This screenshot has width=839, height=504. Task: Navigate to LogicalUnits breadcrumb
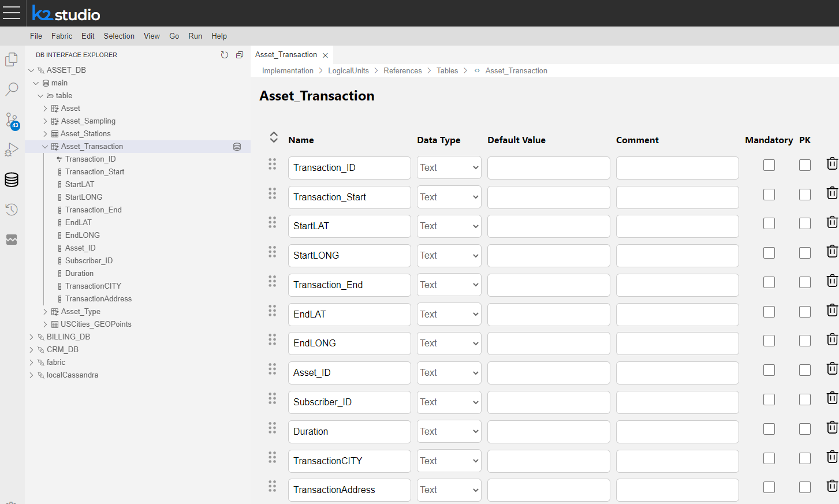348,71
